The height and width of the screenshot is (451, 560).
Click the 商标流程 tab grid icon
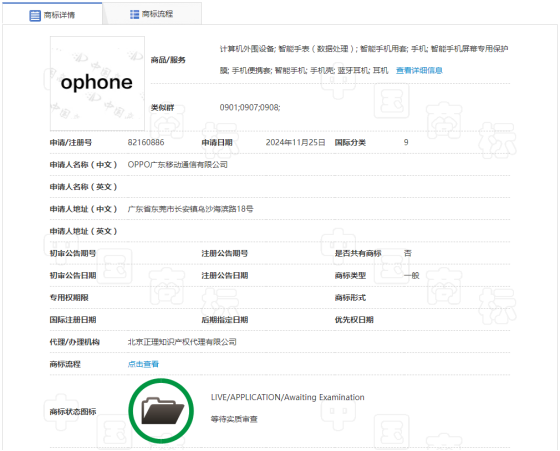click(x=134, y=14)
